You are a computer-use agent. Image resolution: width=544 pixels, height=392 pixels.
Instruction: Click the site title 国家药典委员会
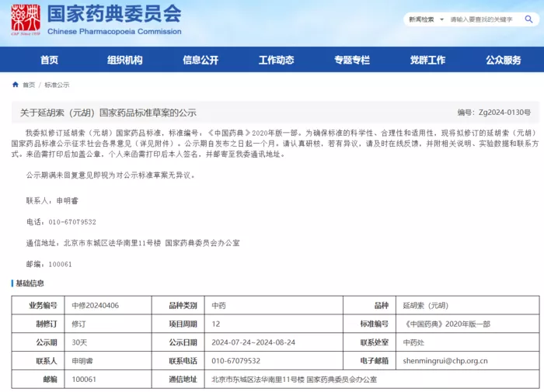(114, 14)
